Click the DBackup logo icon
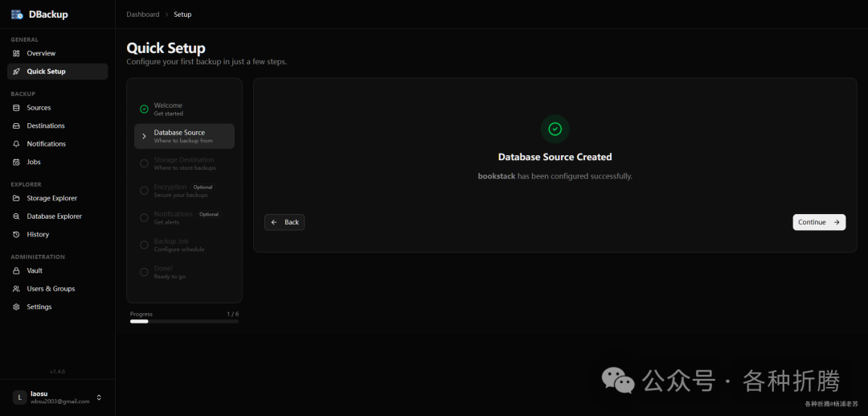 (x=17, y=14)
